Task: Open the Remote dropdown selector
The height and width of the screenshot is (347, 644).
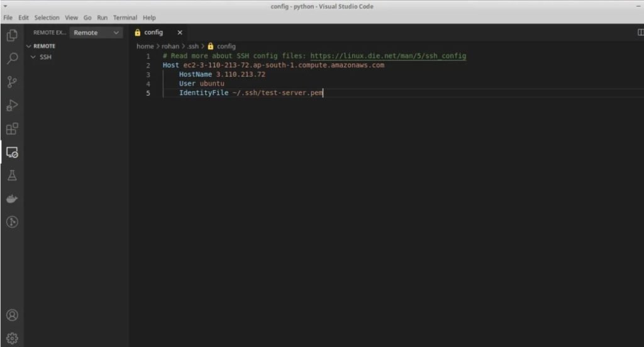Action: click(x=96, y=33)
